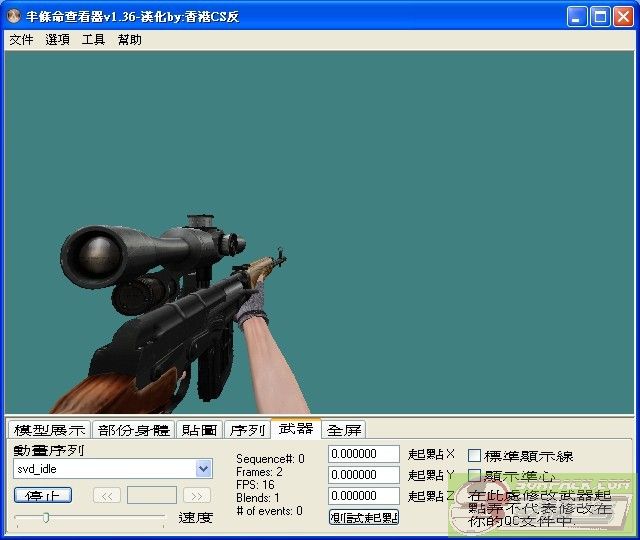Switch to the 部份身體 tab
The height and width of the screenshot is (540, 640).
point(133,430)
